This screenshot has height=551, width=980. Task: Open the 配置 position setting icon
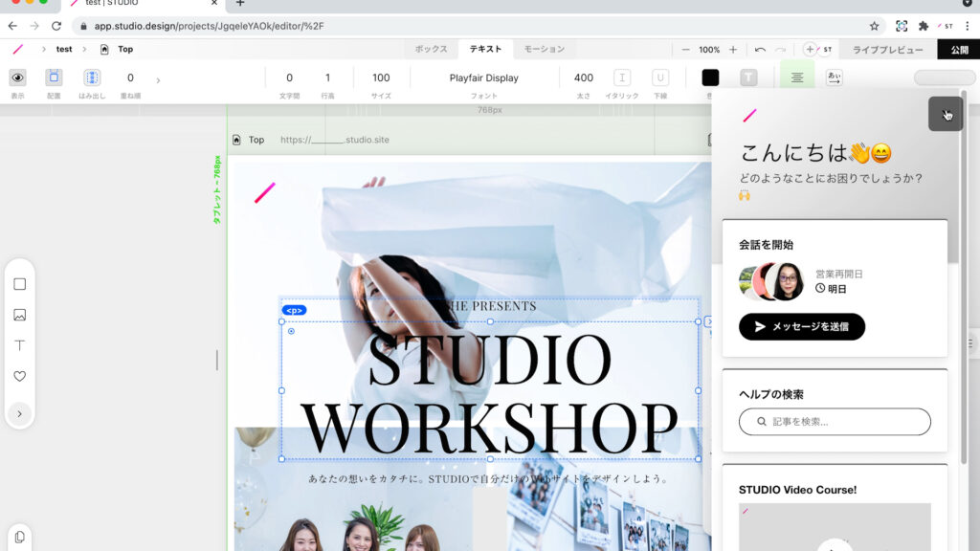(54, 77)
